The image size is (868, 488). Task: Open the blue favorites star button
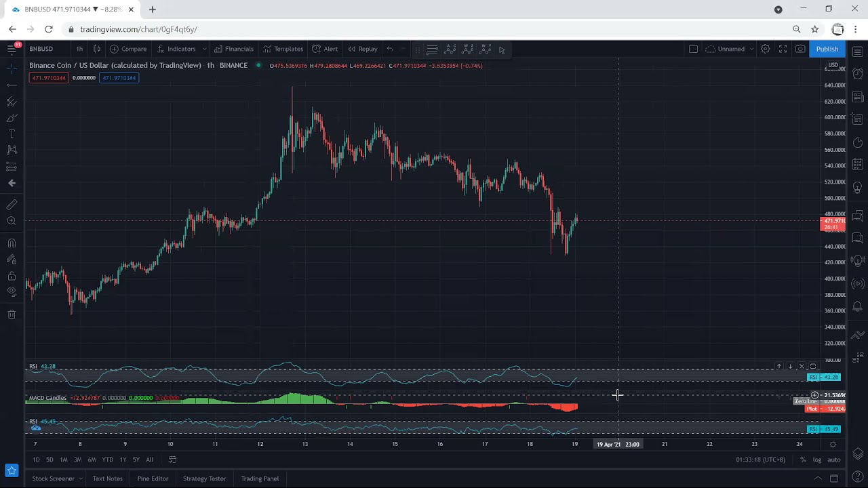(12, 470)
